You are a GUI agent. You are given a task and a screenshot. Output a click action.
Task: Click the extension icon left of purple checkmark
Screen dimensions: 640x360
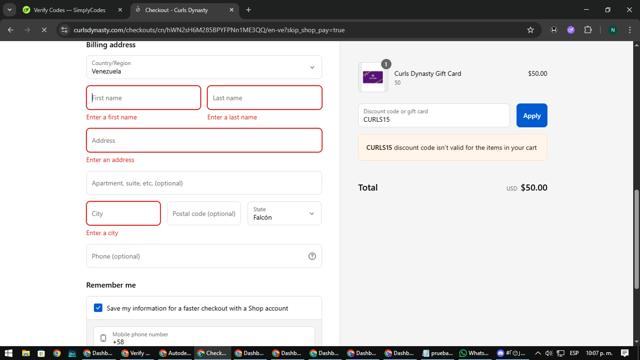(x=554, y=30)
